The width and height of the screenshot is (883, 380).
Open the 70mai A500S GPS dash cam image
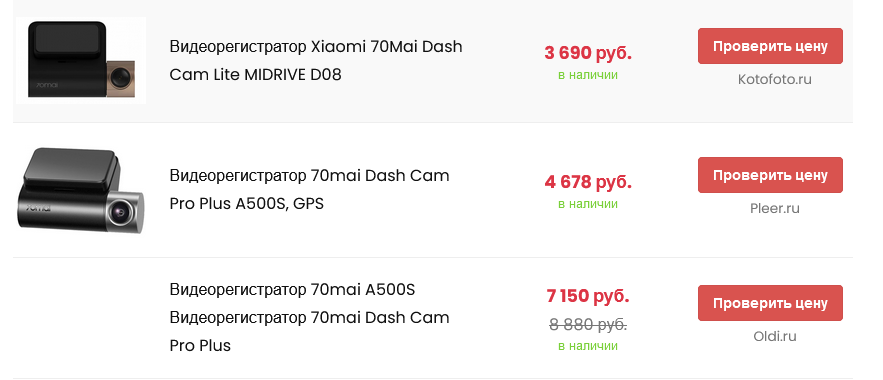(81, 190)
